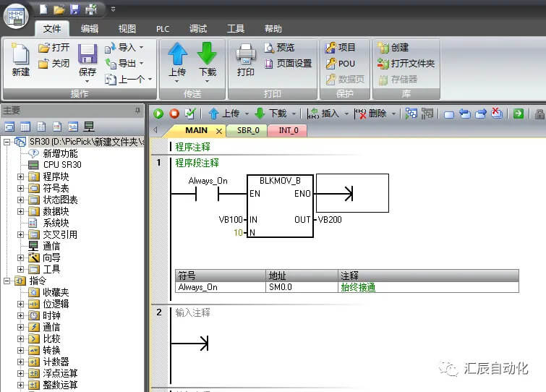Click editor toolbar Download (下载) button

click(271, 114)
